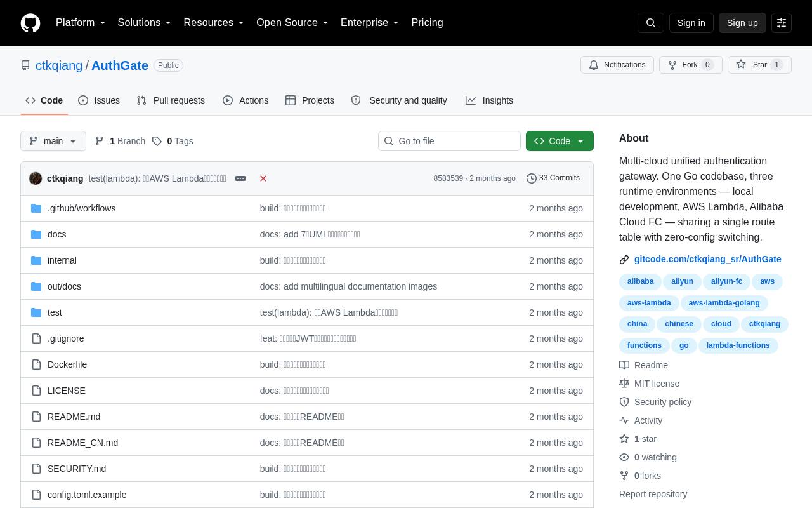This screenshot has width=812, height=508.
Task: Open the appearance settings icon button
Action: [x=782, y=23]
